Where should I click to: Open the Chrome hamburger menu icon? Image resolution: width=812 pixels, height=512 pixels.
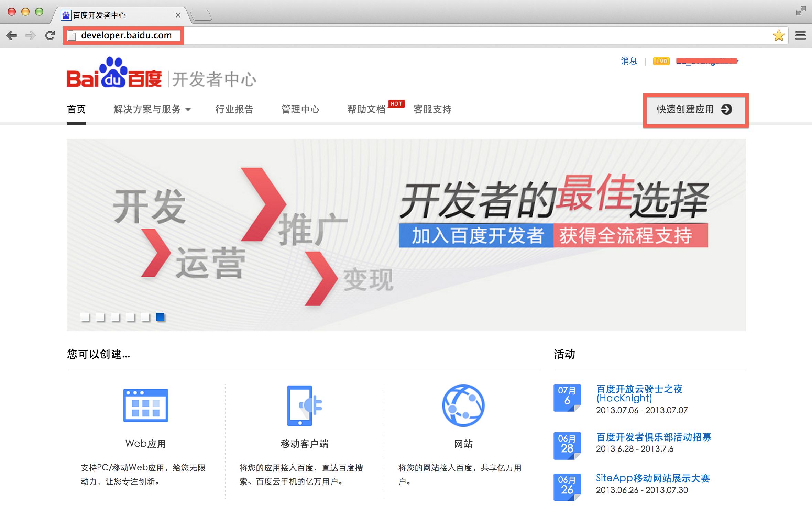[800, 35]
